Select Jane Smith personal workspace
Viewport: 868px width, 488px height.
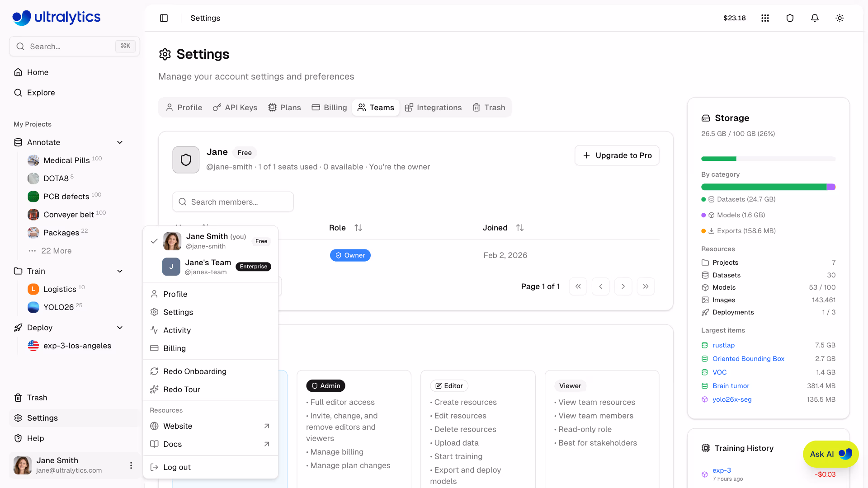211,241
